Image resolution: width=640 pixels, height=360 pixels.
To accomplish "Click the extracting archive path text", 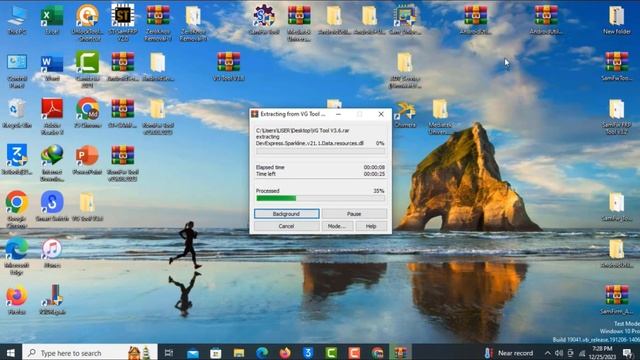I will tap(302, 131).
